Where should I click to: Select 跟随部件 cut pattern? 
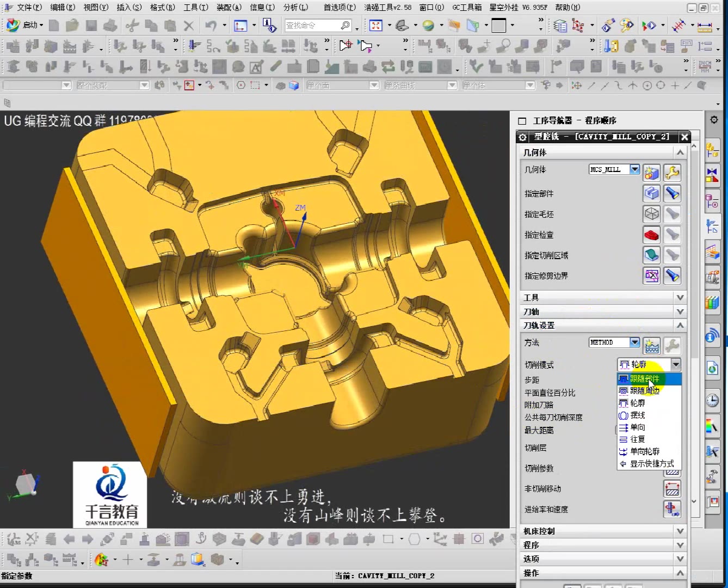(649, 379)
